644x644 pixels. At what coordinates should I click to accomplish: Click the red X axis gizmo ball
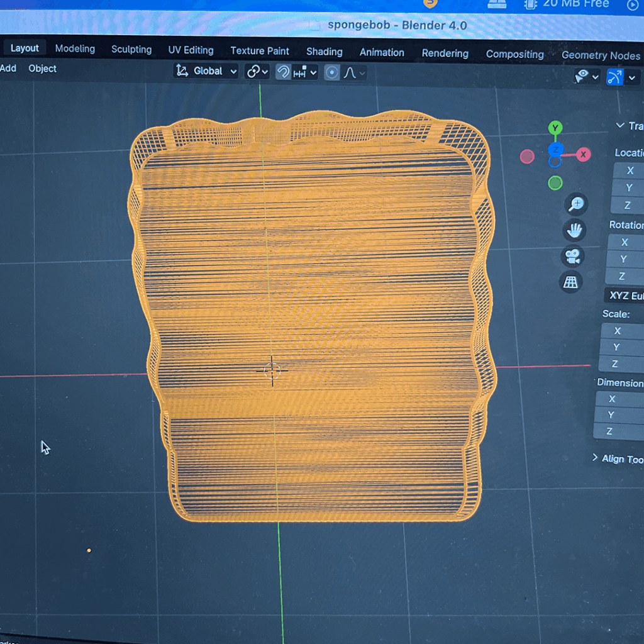584,154
